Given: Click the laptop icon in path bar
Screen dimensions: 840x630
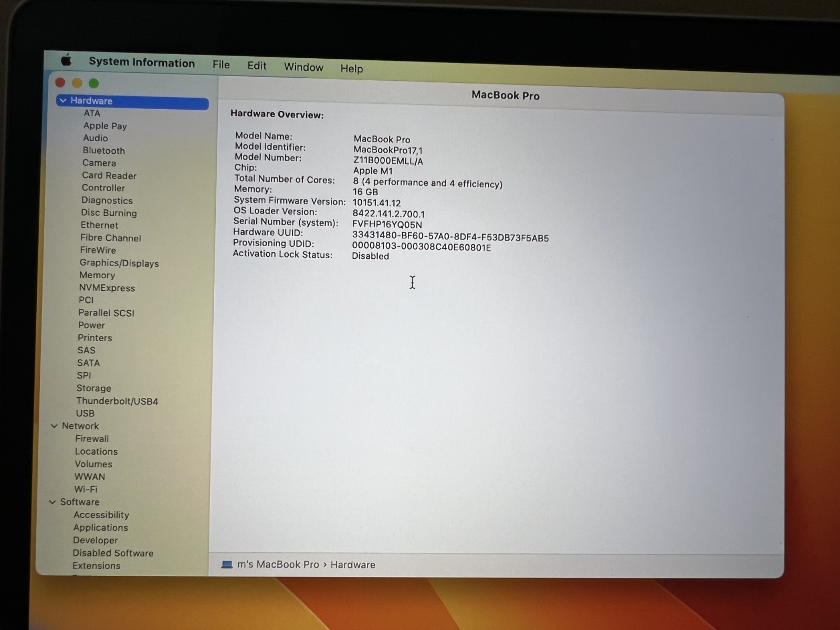Looking at the screenshot, I should (227, 564).
